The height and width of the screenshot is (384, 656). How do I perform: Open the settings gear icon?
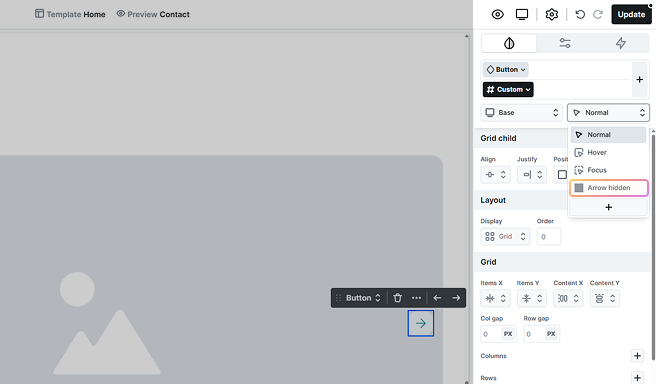(x=552, y=14)
